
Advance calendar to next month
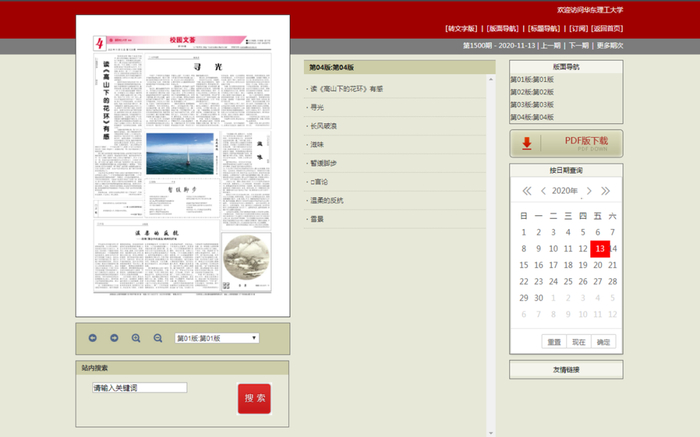click(x=589, y=191)
